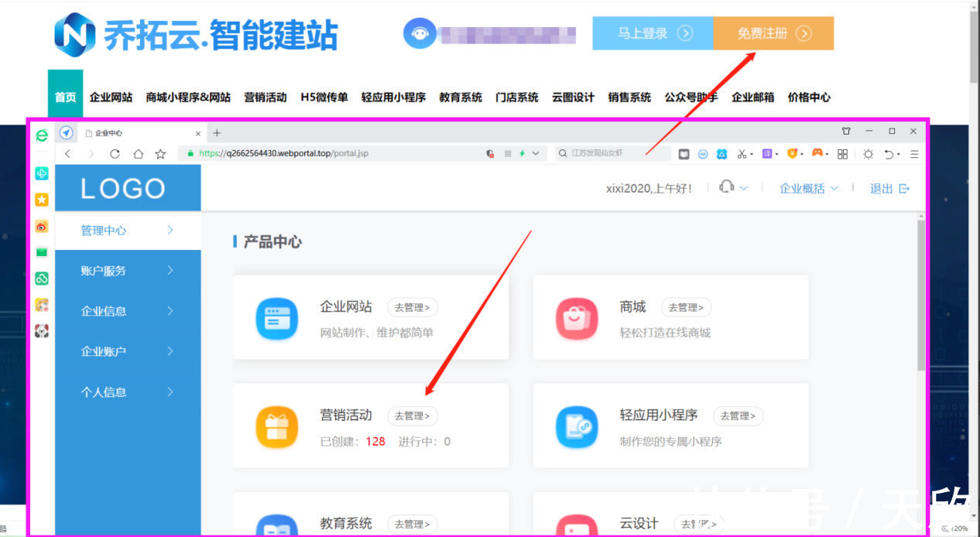Click the orange shield extension icon
The width and height of the screenshot is (980, 537).
pos(792,154)
